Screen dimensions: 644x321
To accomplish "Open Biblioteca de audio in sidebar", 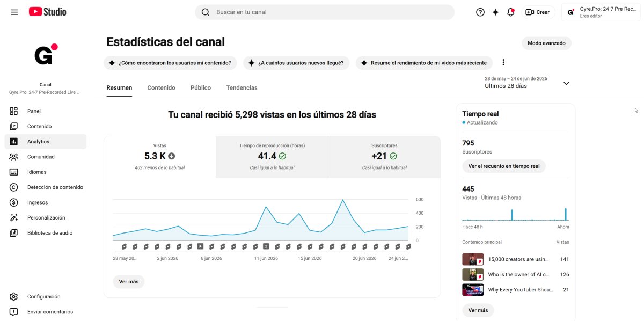I will click(46, 233).
